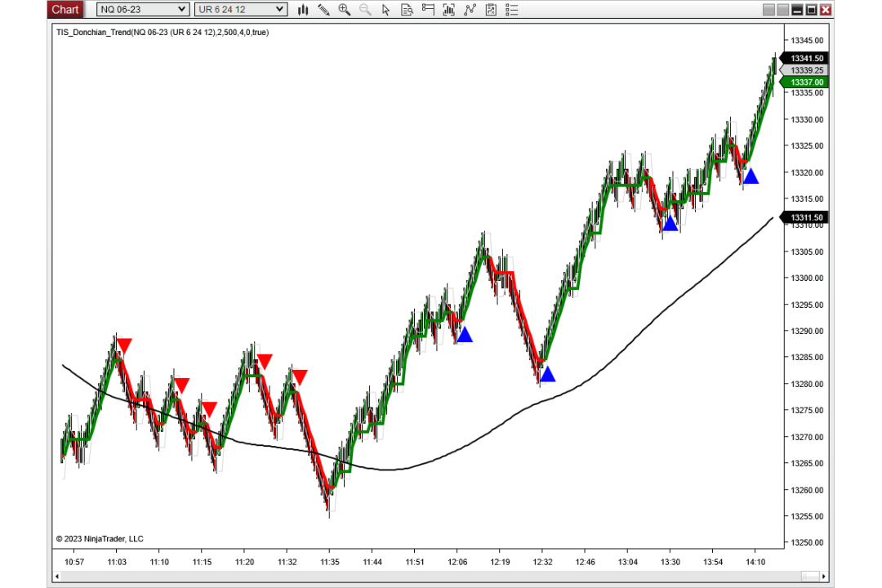Select the drawing tools pencil icon

(323, 10)
